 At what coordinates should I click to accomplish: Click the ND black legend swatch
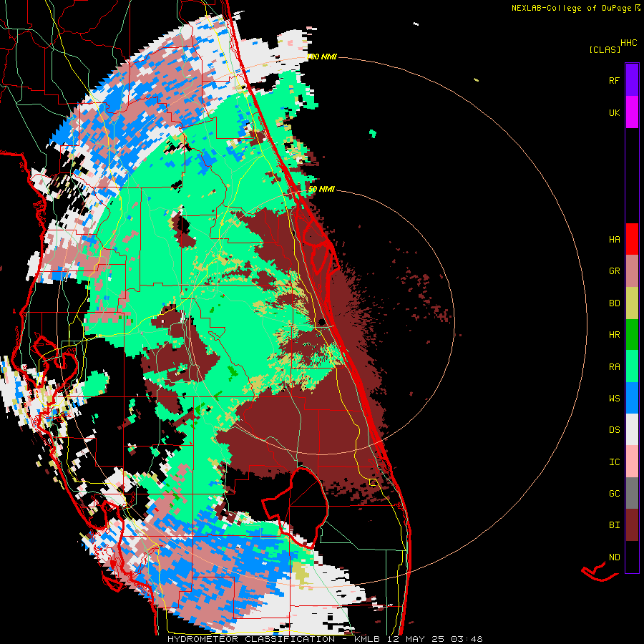pos(632,557)
